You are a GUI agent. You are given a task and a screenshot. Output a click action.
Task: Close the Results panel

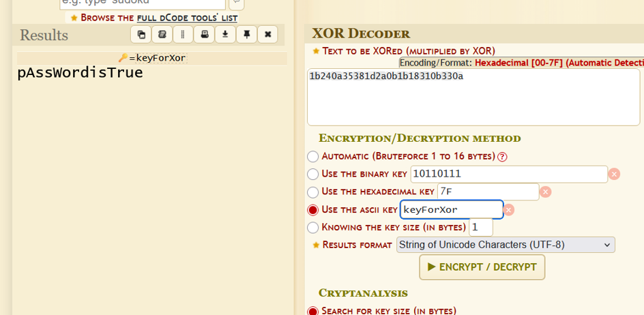(268, 35)
